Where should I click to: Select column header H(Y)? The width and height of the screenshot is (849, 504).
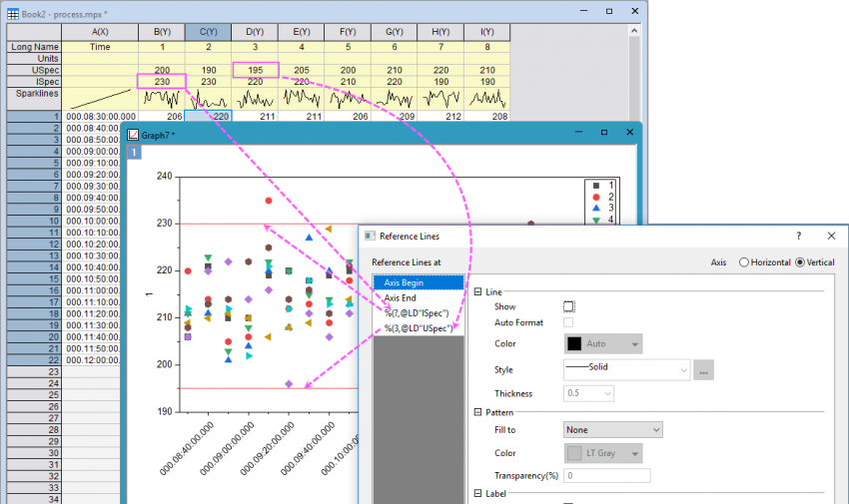point(440,32)
